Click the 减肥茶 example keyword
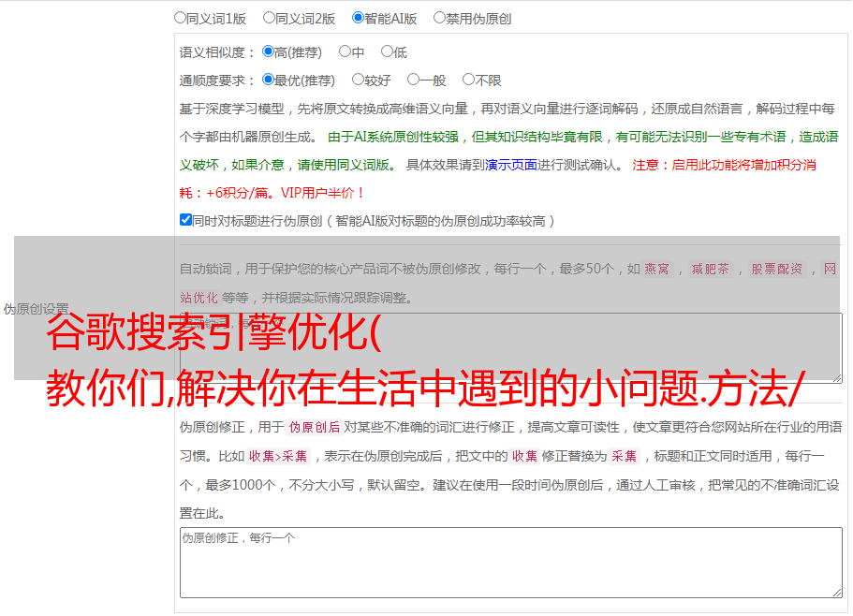Image resolution: width=853 pixels, height=616 pixels. (x=710, y=269)
